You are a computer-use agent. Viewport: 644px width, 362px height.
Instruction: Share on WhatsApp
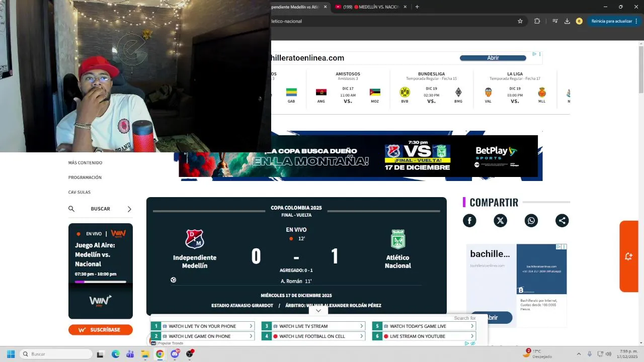[531, 221]
